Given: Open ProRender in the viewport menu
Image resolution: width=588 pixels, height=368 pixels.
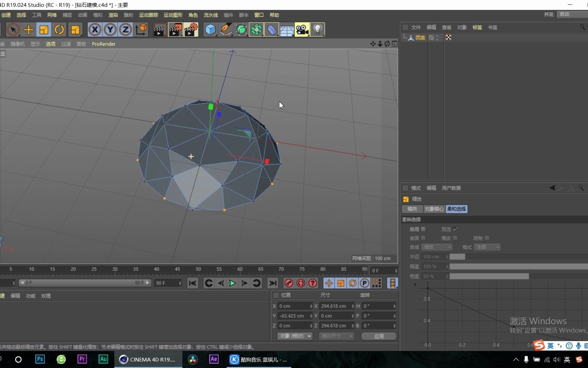Looking at the screenshot, I should click(103, 44).
